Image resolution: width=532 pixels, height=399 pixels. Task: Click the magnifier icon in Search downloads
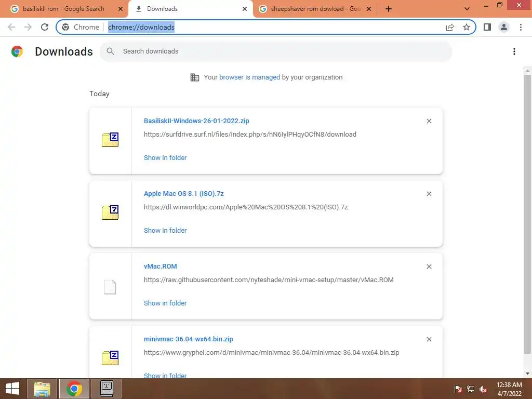(x=110, y=51)
